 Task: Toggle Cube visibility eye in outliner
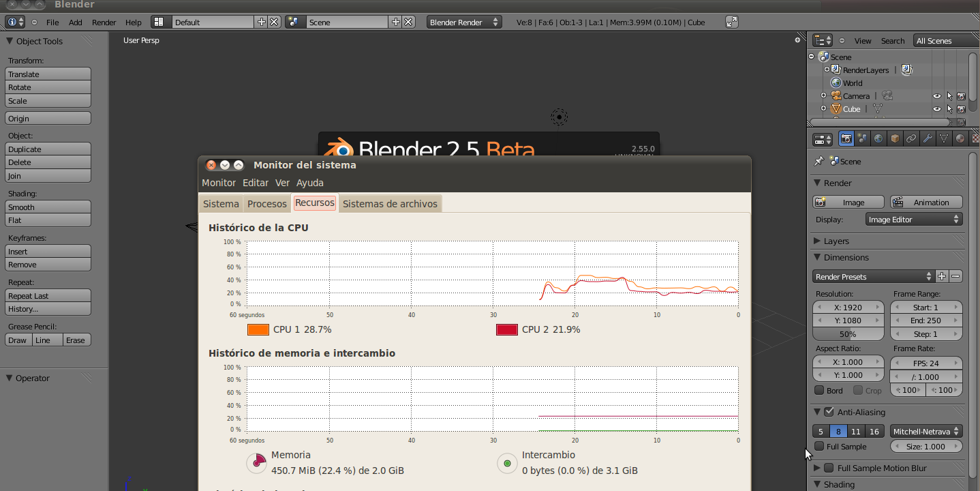937,109
